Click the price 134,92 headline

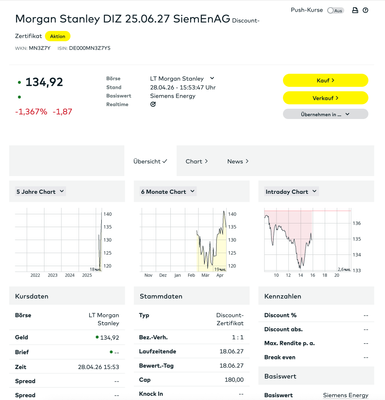[44, 82]
